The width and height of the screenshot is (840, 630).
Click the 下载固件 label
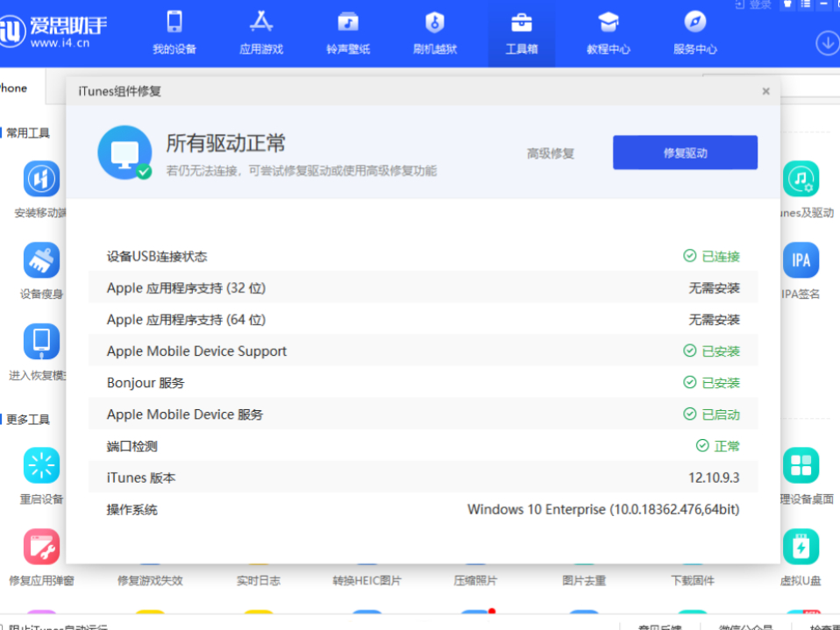click(693, 580)
